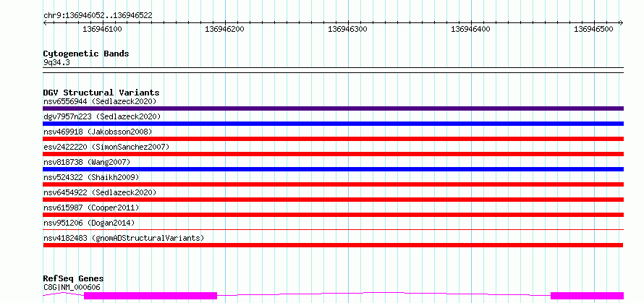Click the red bar under nsv4182483

tap(333, 245)
